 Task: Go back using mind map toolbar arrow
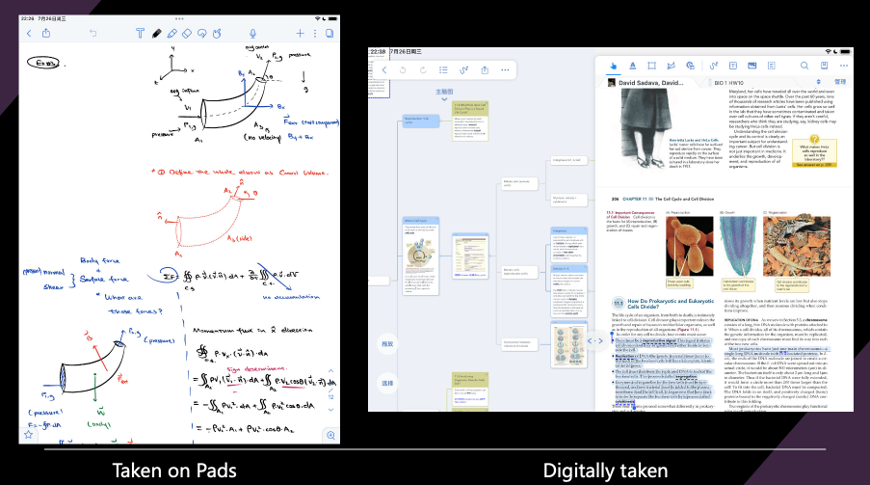coord(384,70)
